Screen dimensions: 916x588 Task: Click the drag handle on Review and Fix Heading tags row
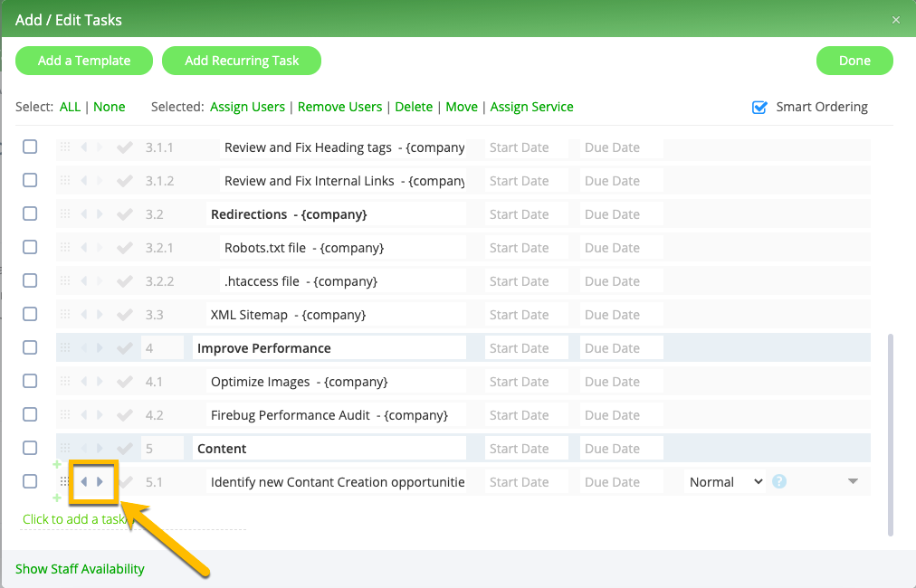65,147
